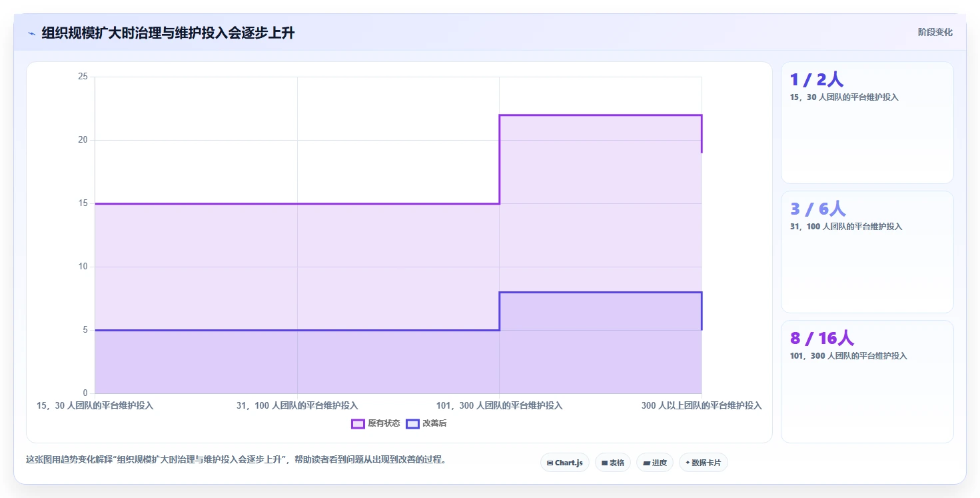Click the y-axis value 25
The width and height of the screenshot is (980, 498).
(x=83, y=77)
